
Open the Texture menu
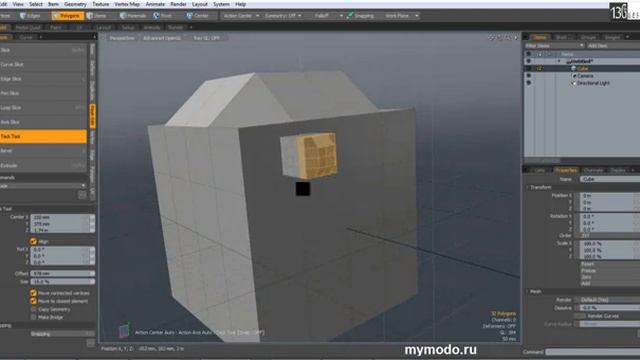pyautogui.click(x=100, y=4)
